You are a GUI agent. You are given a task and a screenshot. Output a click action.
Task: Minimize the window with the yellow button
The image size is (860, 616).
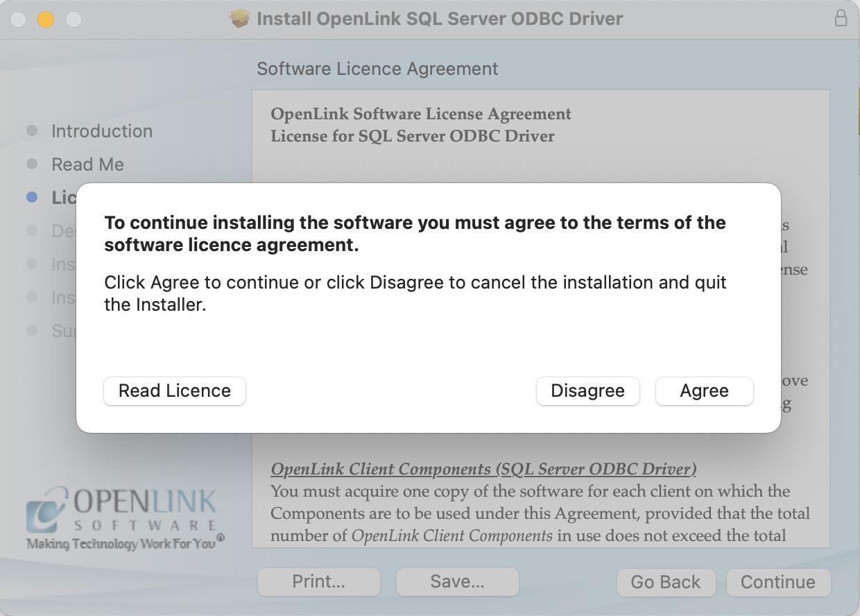[x=45, y=19]
